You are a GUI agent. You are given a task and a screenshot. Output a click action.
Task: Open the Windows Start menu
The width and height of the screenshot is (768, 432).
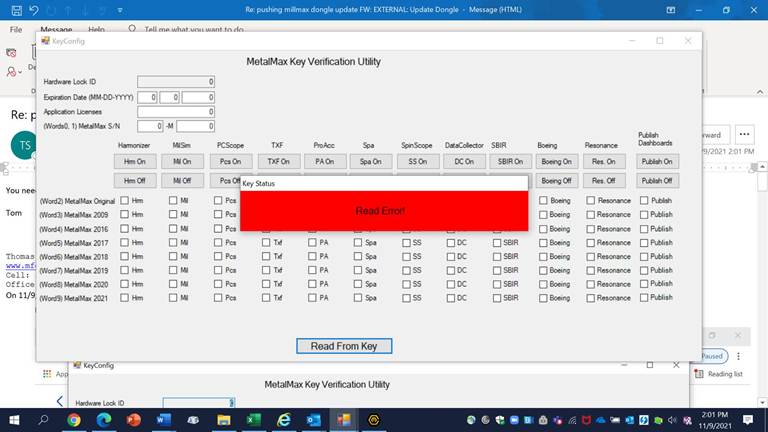14,420
